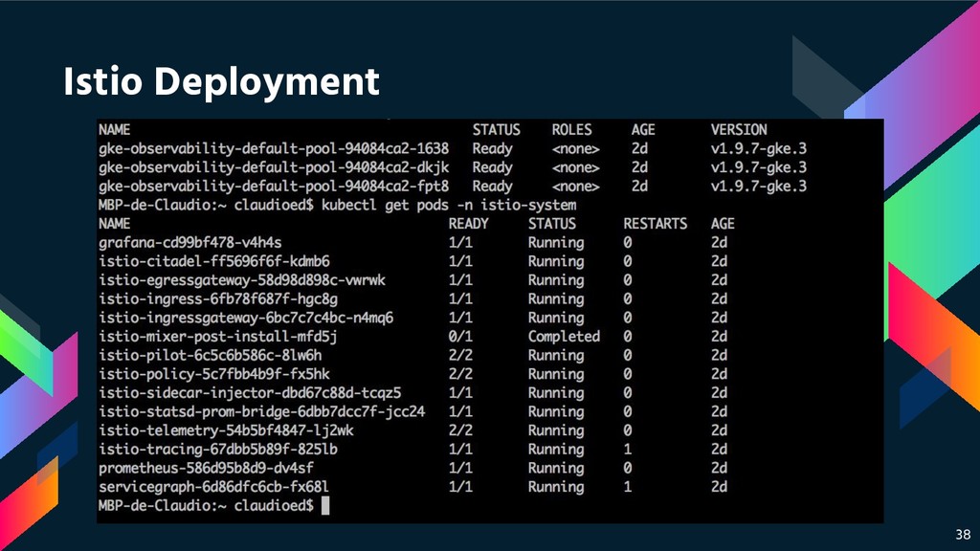Viewport: 980px width, 551px height.
Task: Select node name ending in dkjk
Action: (x=274, y=167)
